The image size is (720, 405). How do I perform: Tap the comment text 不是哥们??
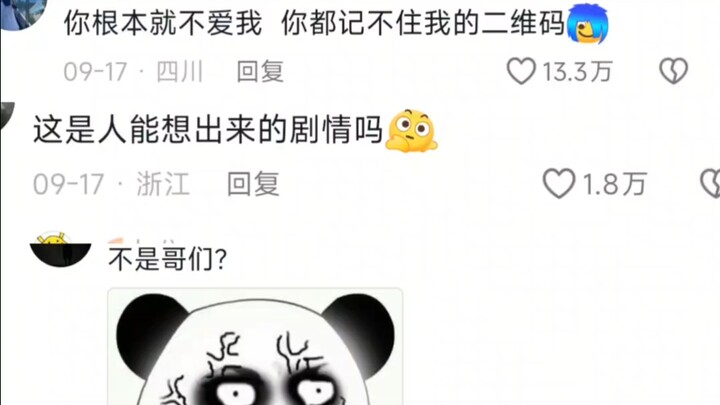168,259
